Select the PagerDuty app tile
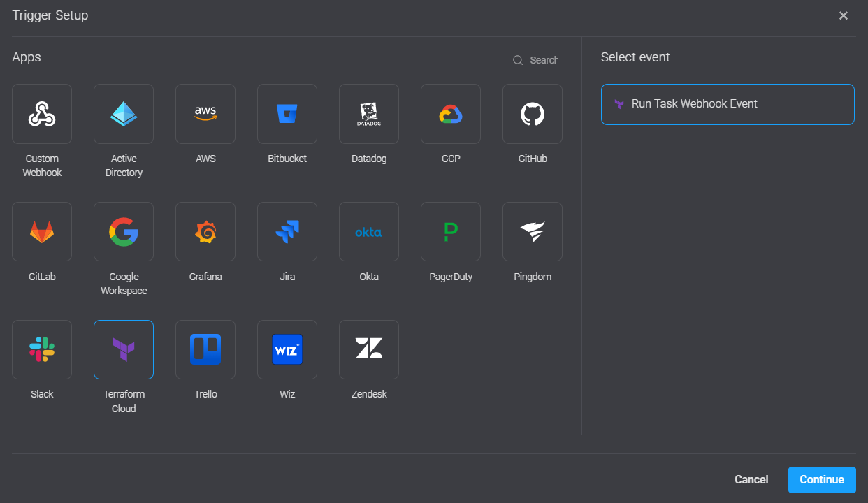This screenshot has width=868, height=503. coord(451,231)
